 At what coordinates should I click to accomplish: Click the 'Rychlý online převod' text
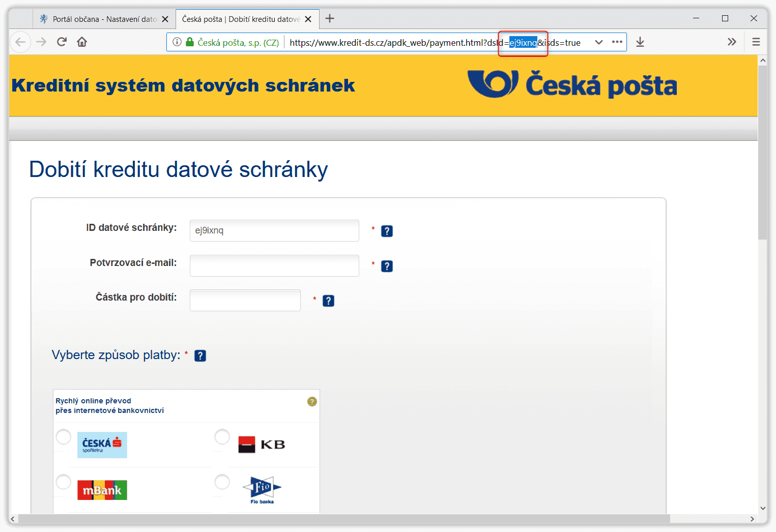coord(93,401)
